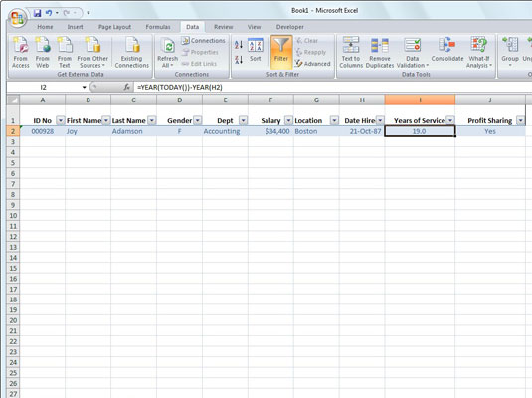
Task: Open the Name Box dropdown arrow
Action: (84, 87)
